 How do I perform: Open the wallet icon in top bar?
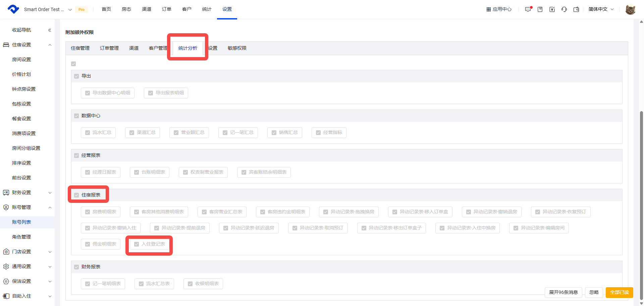click(x=576, y=9)
